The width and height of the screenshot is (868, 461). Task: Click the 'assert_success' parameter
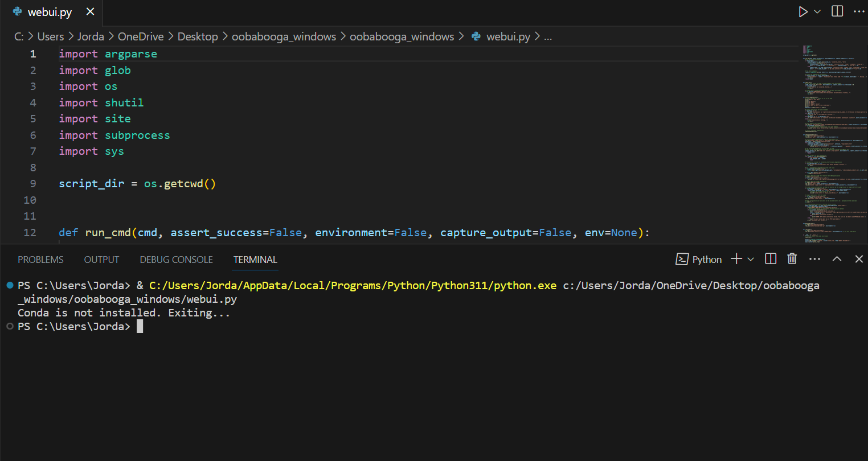[216, 233]
